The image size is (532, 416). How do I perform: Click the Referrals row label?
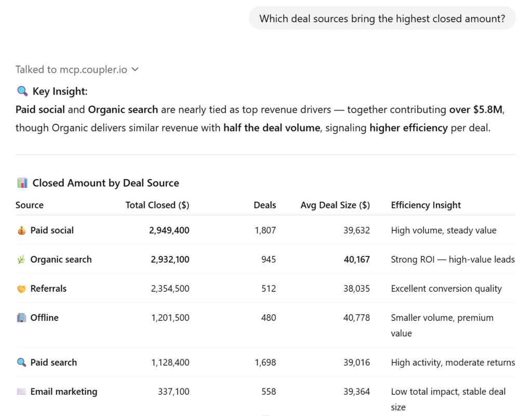coord(48,289)
